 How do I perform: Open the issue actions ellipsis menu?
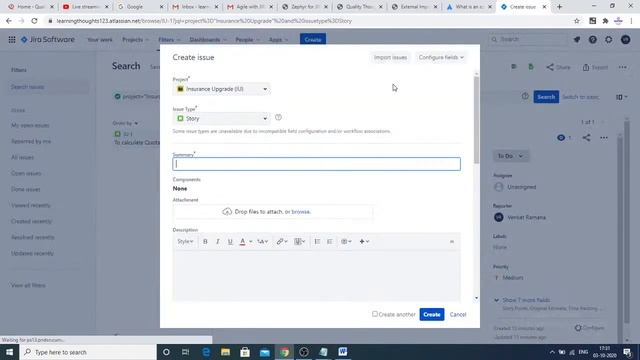pos(604,138)
